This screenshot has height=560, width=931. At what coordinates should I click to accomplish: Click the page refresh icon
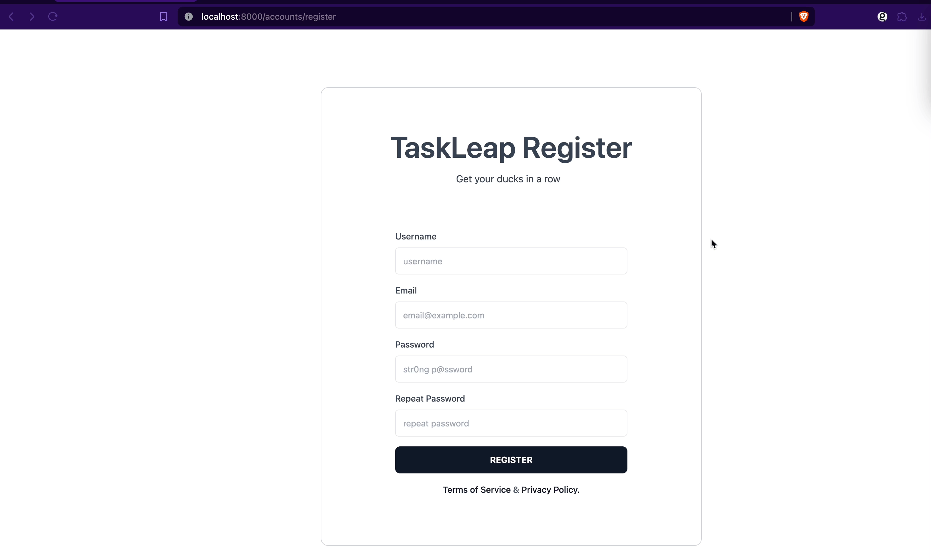[x=53, y=17]
